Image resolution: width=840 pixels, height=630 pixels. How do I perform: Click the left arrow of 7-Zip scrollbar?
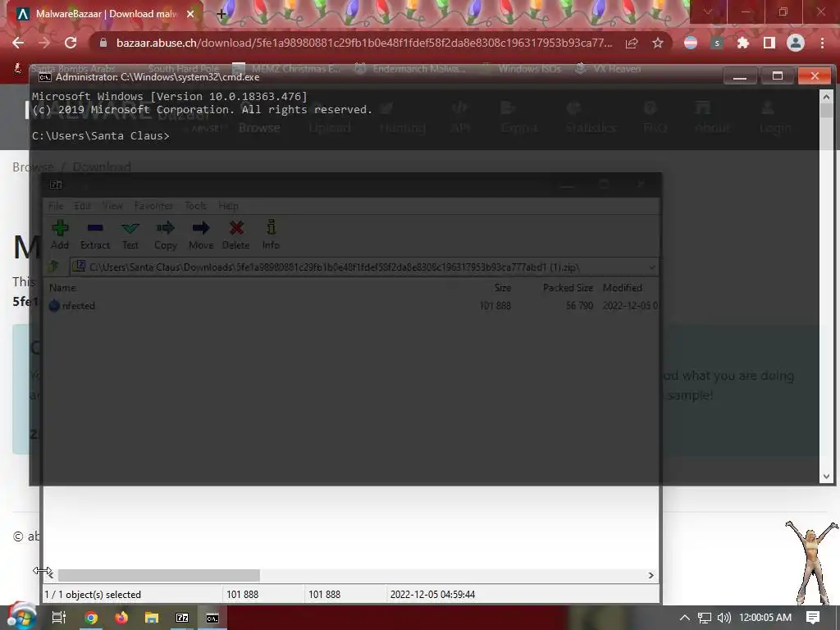point(51,575)
